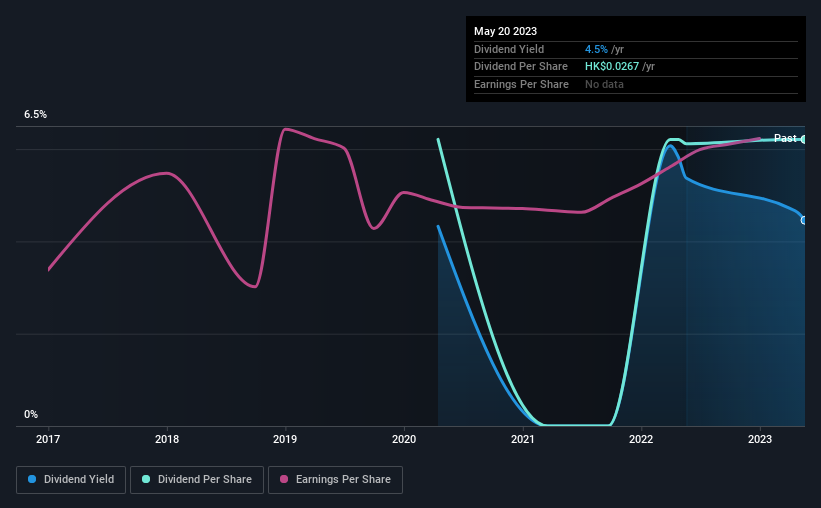Select the 2022 x-axis label
Screen dimensions: 821x508
click(641, 439)
